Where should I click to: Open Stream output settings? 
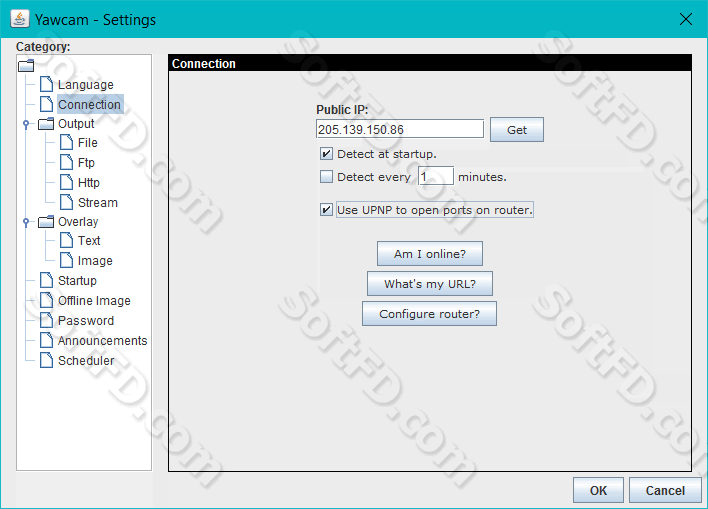pos(98,202)
